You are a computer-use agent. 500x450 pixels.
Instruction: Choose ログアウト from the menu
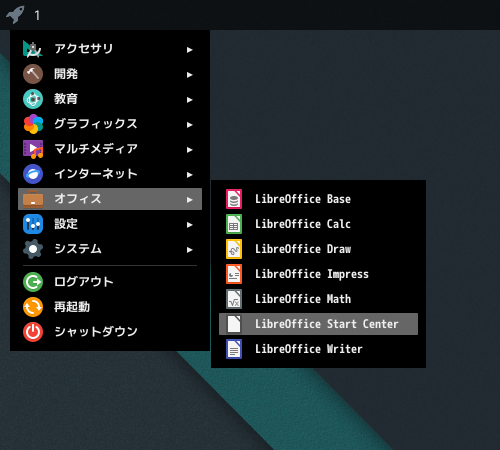[x=110, y=282]
